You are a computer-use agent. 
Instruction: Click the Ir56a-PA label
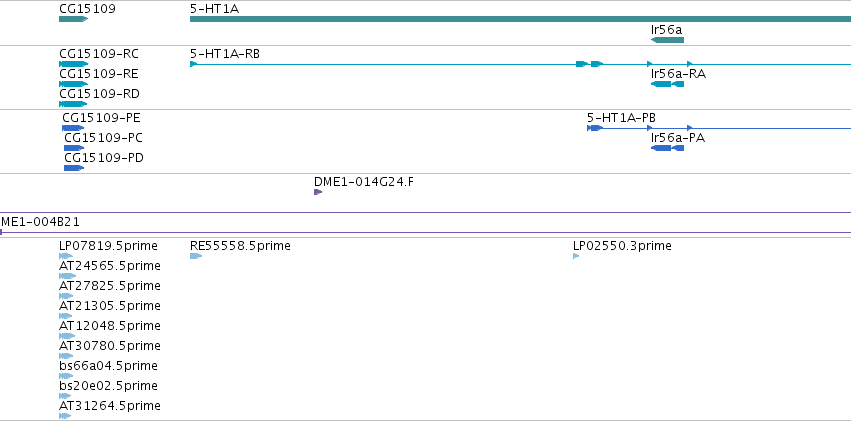pos(678,138)
